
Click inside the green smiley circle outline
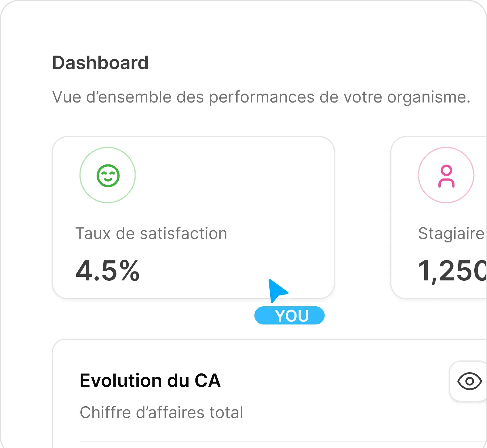point(108,176)
